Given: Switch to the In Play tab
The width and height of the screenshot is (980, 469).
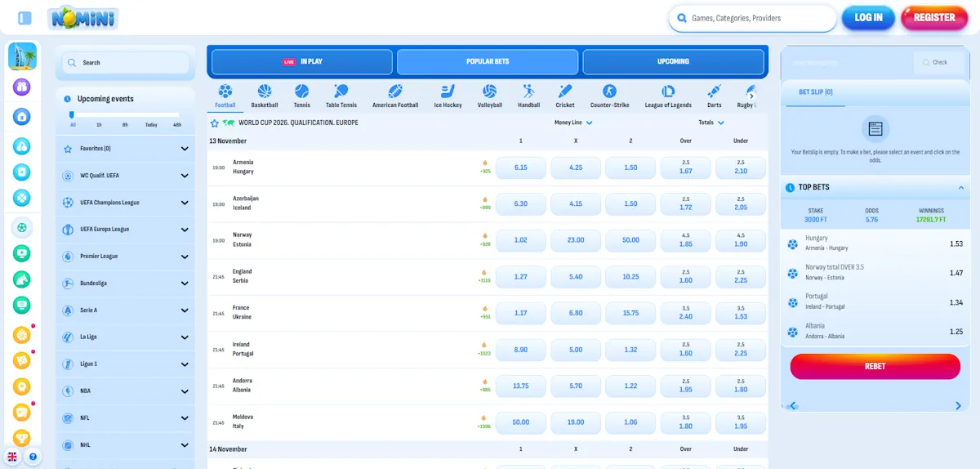Looking at the screenshot, I should coord(302,62).
